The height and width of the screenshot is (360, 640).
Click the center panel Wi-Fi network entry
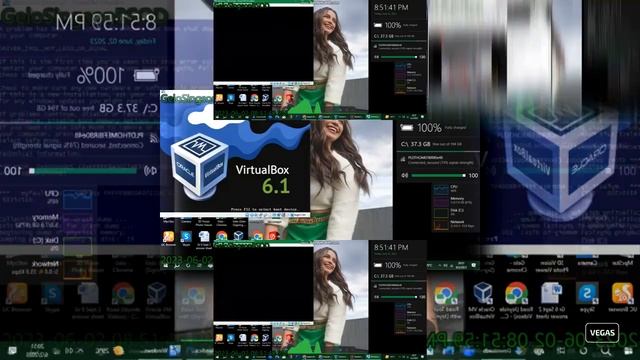click(438, 160)
